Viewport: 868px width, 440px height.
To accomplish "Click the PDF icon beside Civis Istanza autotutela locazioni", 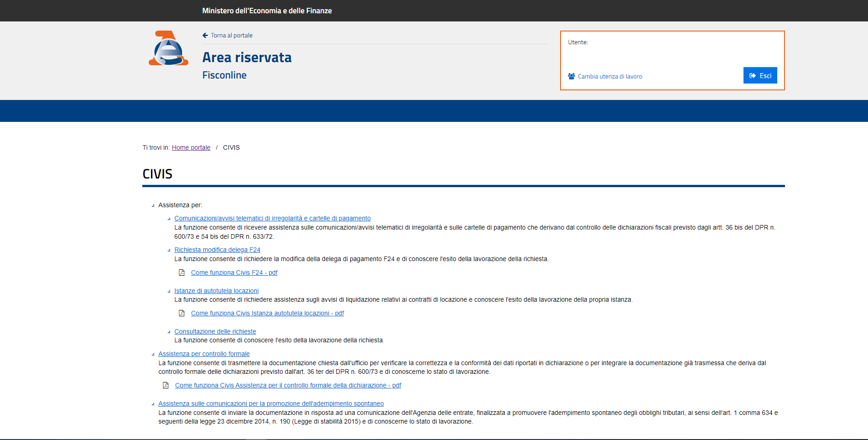I will click(182, 313).
